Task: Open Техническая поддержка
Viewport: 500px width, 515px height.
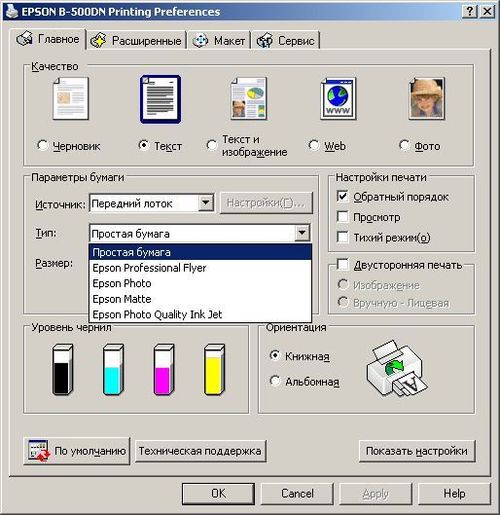Action: [200, 451]
